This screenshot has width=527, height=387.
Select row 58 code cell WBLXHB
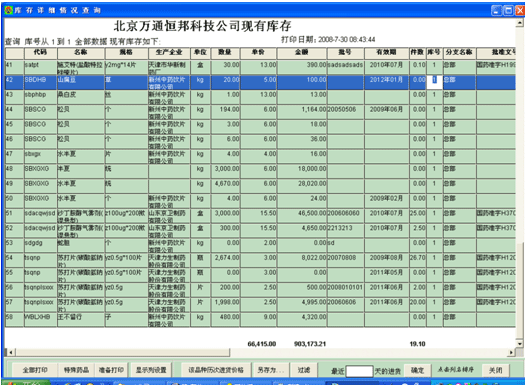(40, 319)
